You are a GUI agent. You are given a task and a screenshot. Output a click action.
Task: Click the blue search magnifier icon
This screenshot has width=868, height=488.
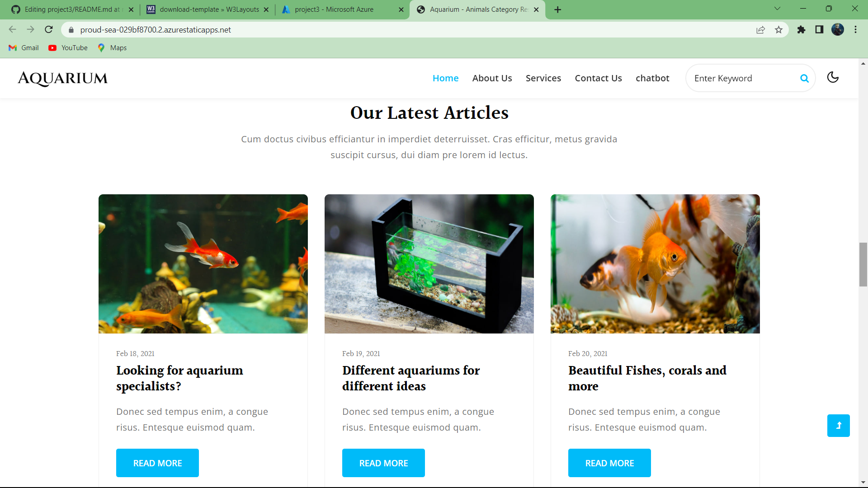[804, 78]
